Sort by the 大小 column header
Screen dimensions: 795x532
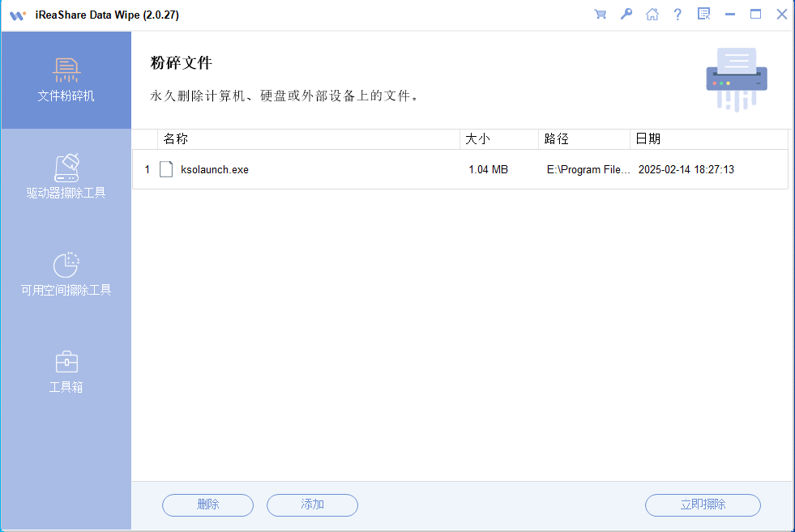click(x=499, y=138)
